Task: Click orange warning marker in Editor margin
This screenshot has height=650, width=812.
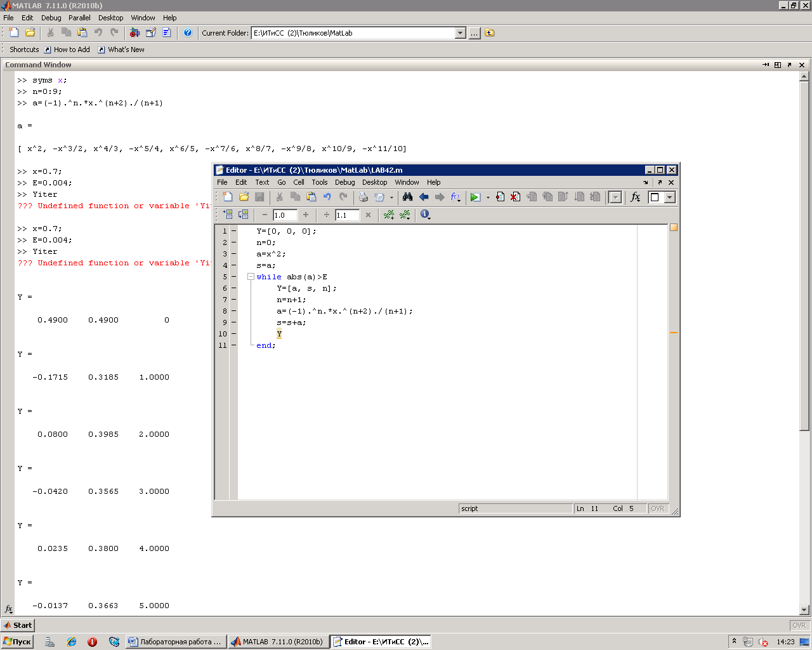Action: 674,332
